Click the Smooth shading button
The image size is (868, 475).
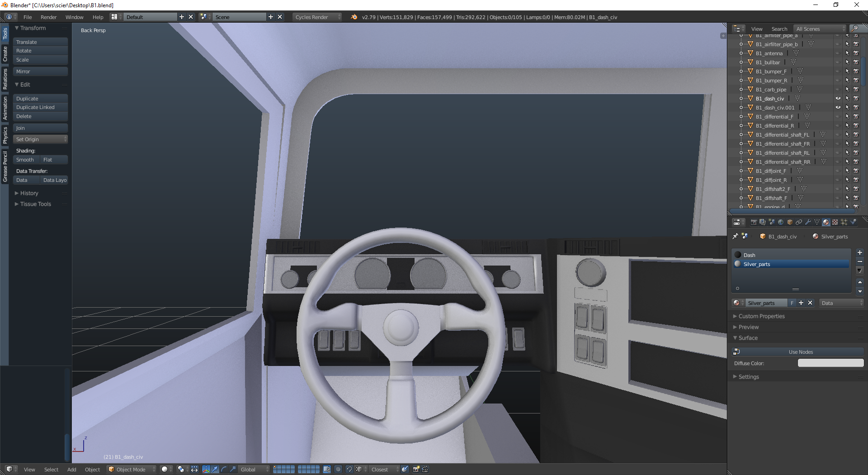click(x=26, y=160)
